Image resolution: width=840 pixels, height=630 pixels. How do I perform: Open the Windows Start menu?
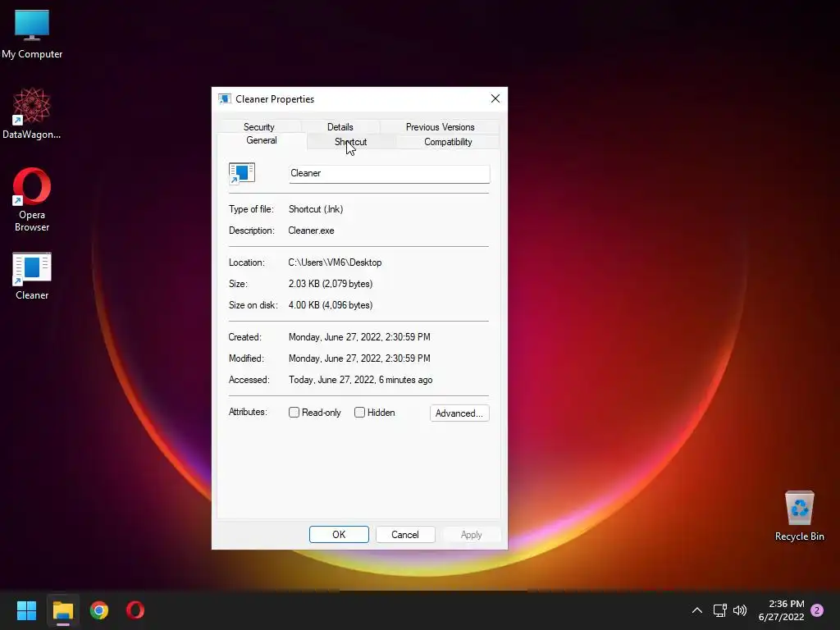tap(26, 610)
